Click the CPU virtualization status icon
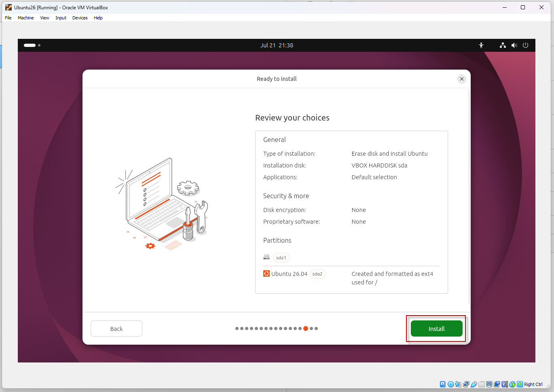This screenshot has width=554, height=392. point(505,384)
